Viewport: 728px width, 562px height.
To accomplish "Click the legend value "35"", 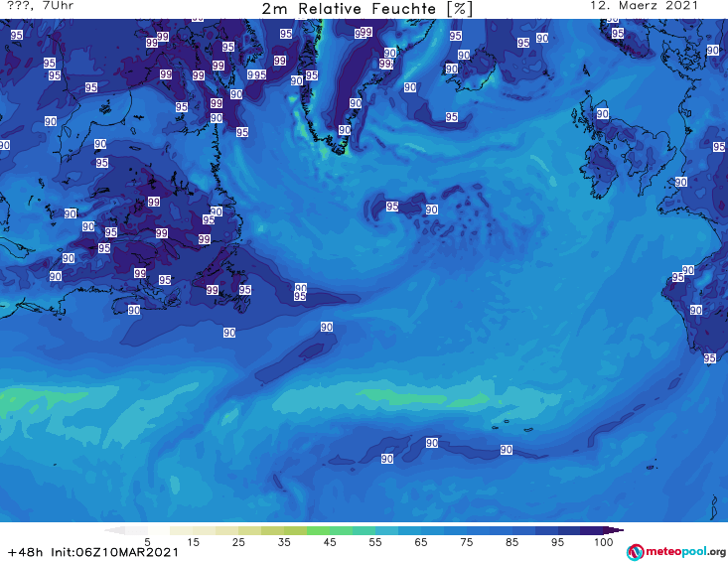I will (284, 542).
